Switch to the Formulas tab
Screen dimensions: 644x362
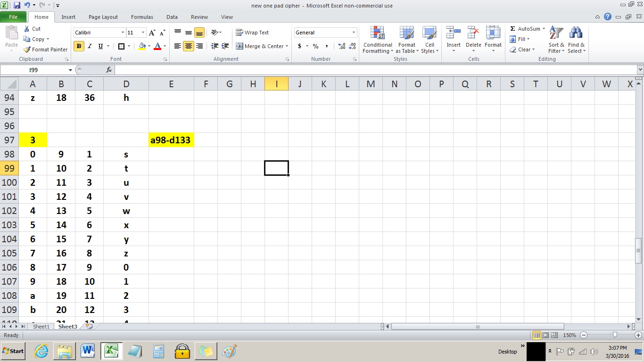tap(142, 17)
